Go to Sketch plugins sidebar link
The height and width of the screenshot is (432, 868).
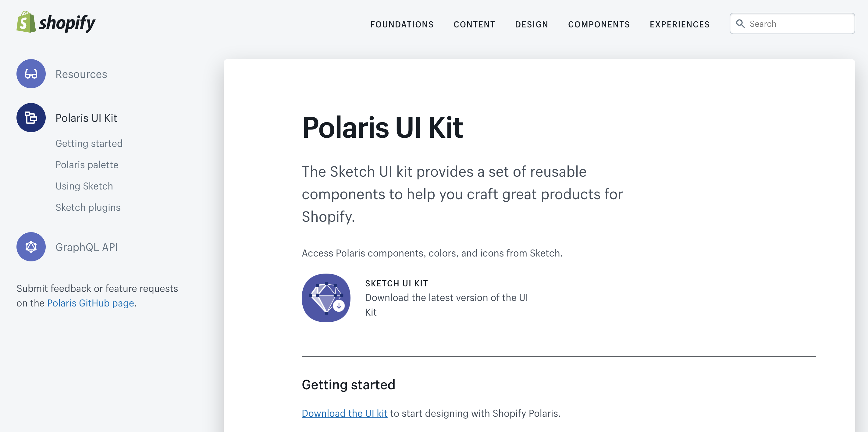[x=88, y=207]
